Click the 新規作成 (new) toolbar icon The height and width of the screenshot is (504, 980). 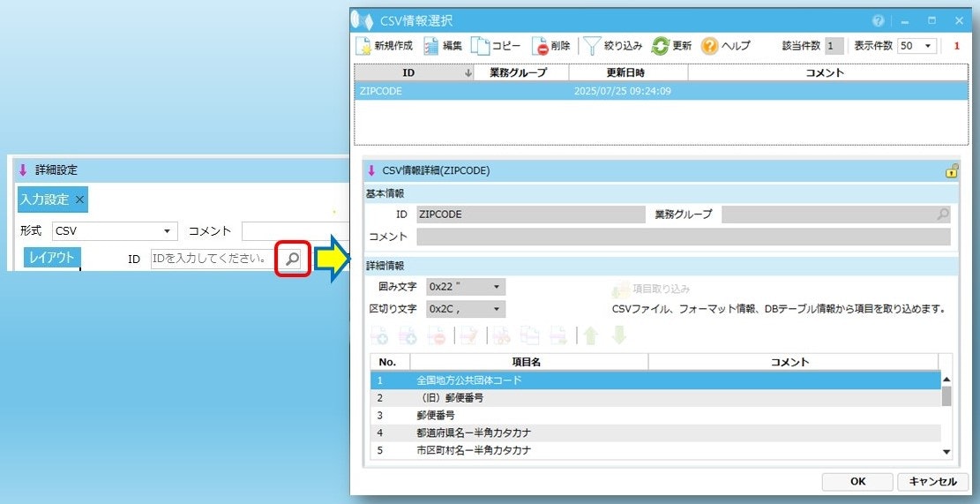pos(363,46)
